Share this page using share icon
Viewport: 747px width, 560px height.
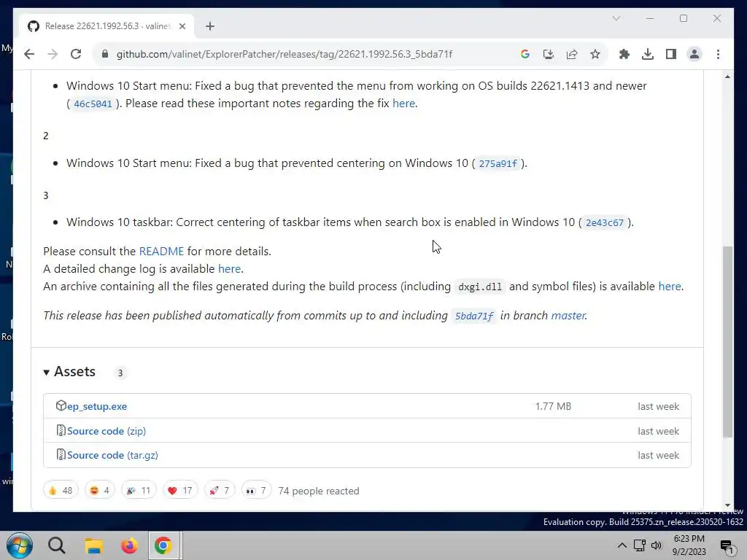pyautogui.click(x=572, y=54)
